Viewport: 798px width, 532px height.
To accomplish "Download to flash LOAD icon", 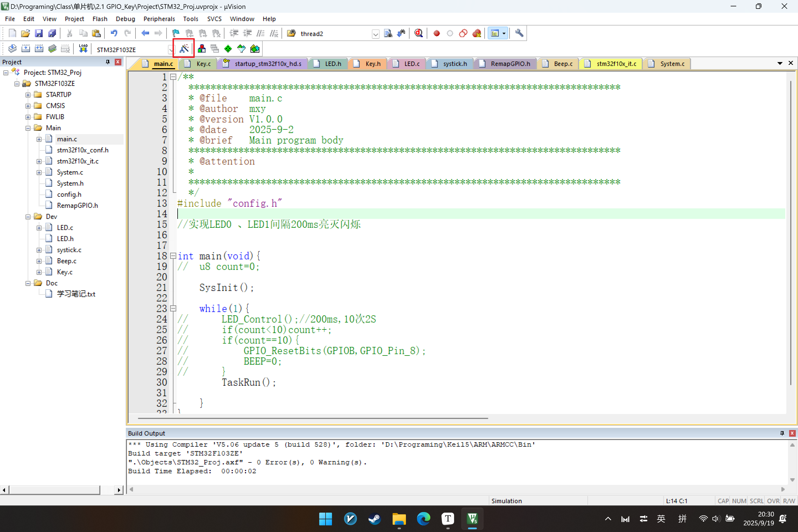I will tap(83, 49).
